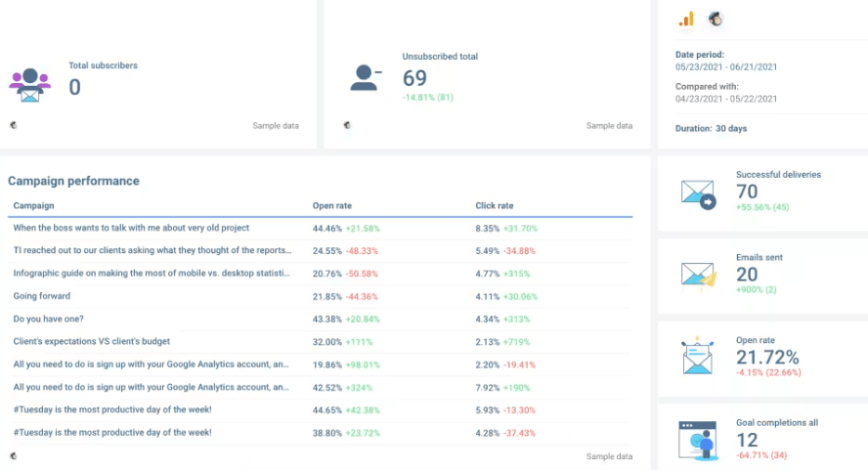Viewport: 868px width, 470px height.
Task: Click the Duration: 30 days text
Action: coord(711,128)
